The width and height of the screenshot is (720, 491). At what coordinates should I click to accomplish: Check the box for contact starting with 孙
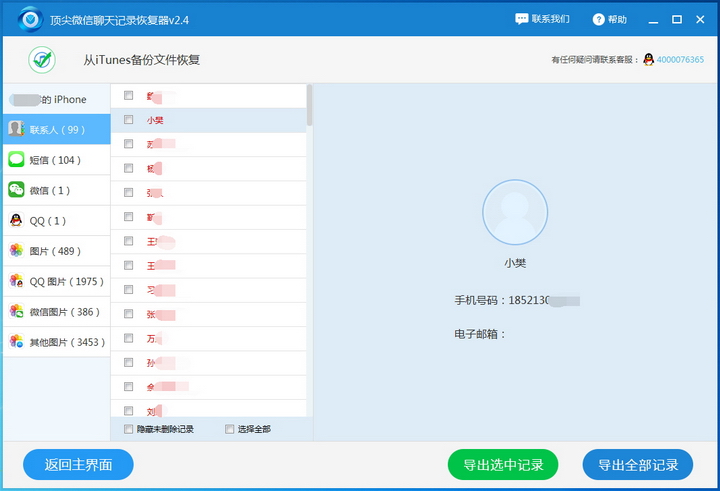[x=129, y=362]
